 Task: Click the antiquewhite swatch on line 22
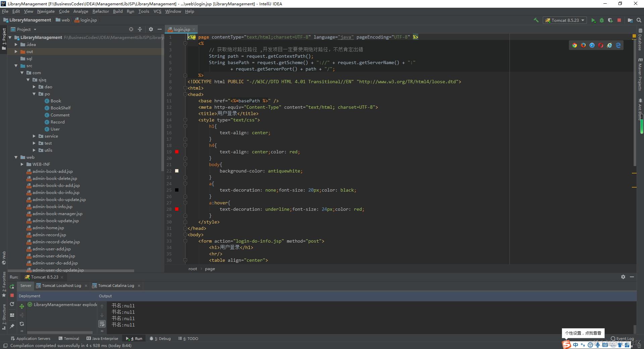[177, 171]
